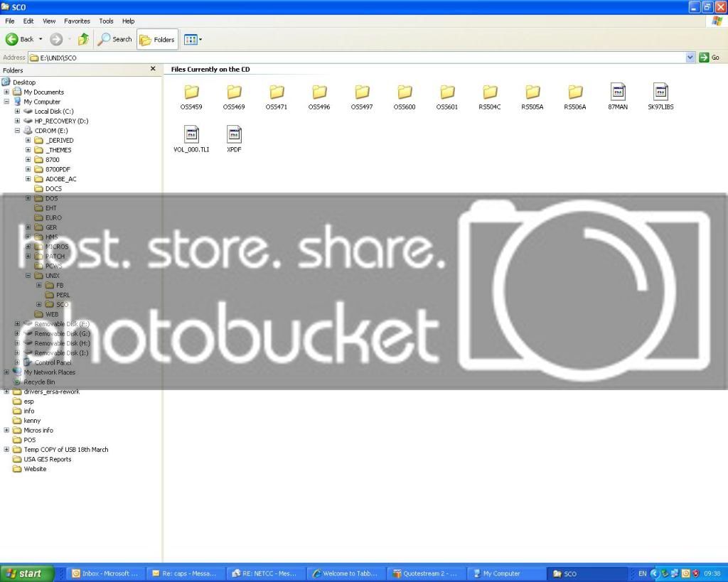Open the Help menu

(x=128, y=21)
